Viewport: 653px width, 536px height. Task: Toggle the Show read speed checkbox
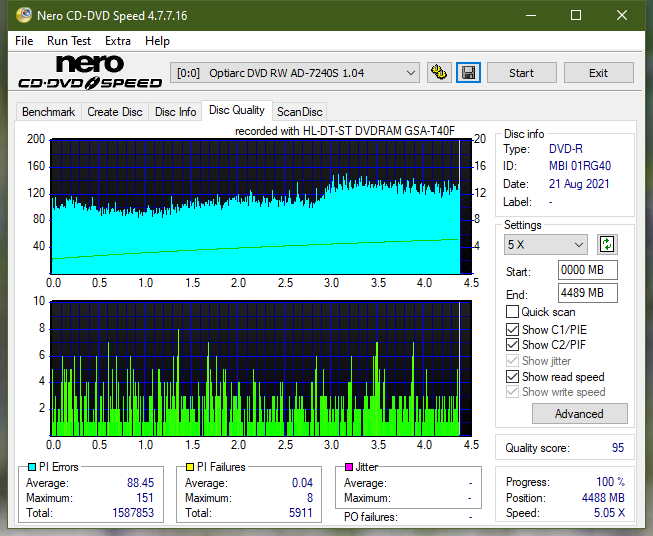click(x=512, y=376)
